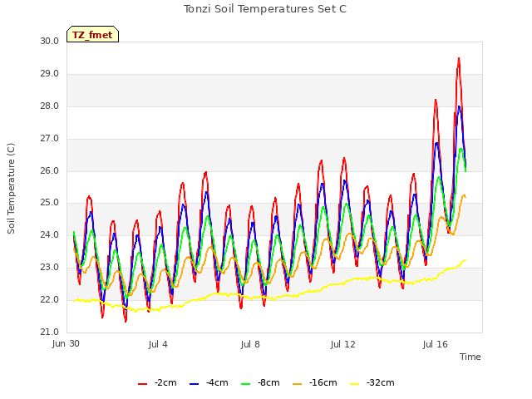
Task: Click the blue -4cm peak near 28.0
Action: coord(459,107)
